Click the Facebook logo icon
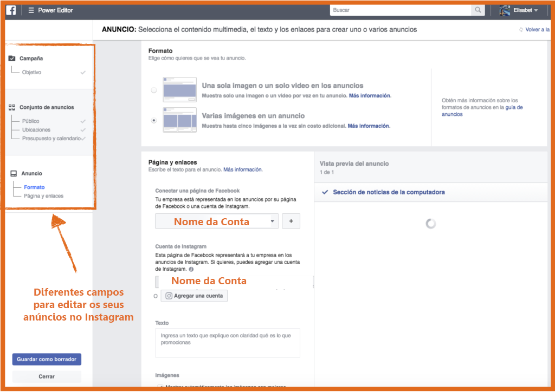Screen dimensions: 555x392 coord(11,10)
